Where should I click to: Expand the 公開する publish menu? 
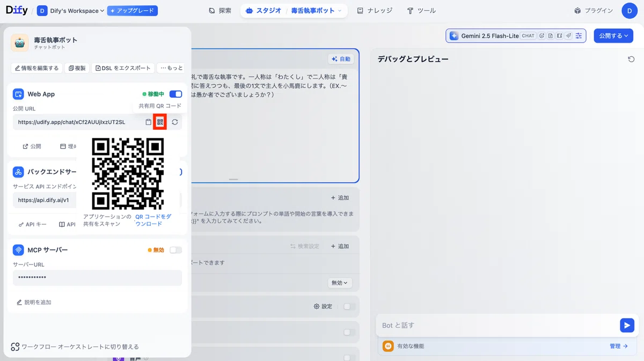coord(613,36)
